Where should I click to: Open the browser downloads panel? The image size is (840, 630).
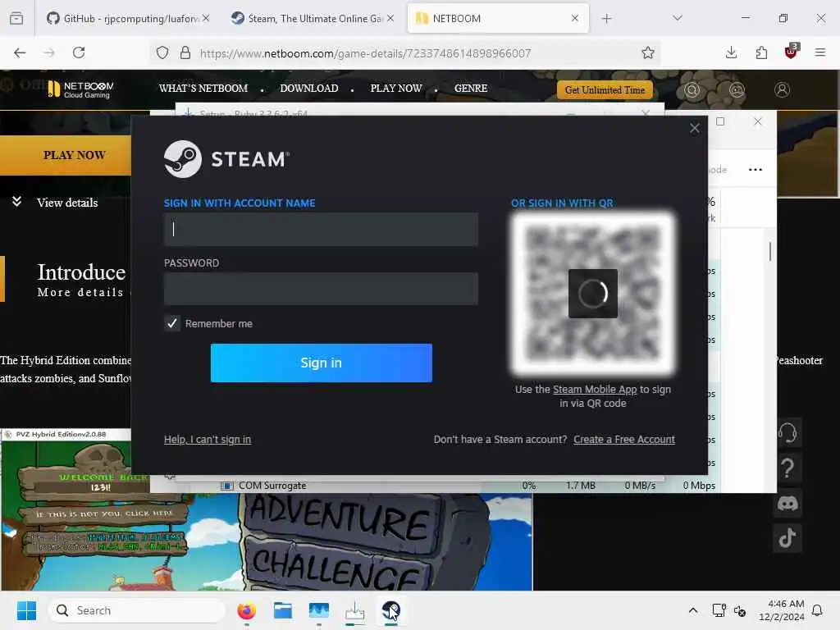coord(731,52)
